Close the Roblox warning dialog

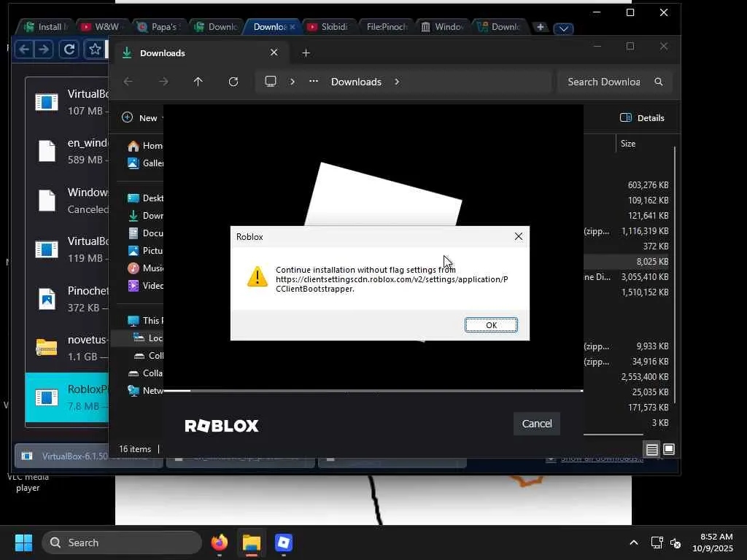(x=519, y=237)
